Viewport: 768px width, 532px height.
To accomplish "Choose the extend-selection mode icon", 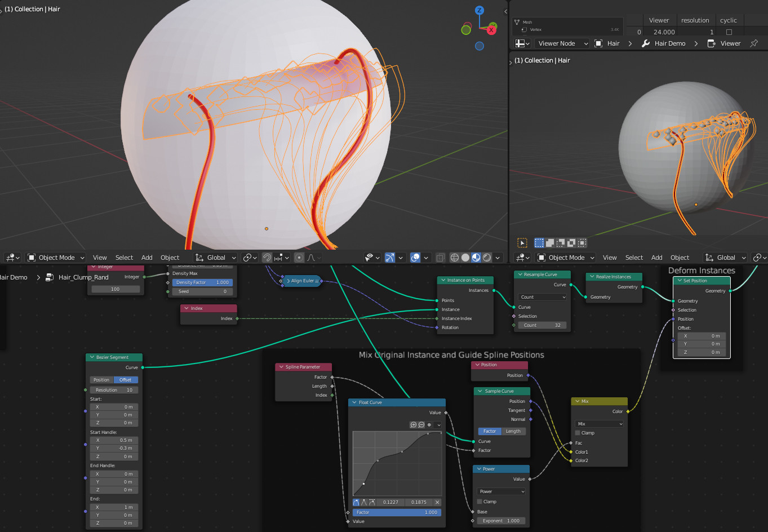I will coord(550,243).
